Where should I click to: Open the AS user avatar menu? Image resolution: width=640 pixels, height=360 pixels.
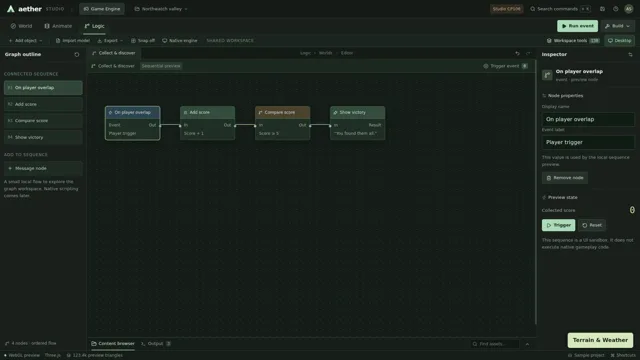629,9
